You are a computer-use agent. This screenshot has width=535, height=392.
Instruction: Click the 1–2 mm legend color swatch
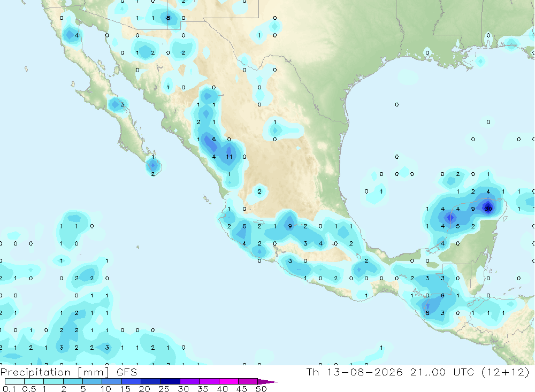click(53, 381)
